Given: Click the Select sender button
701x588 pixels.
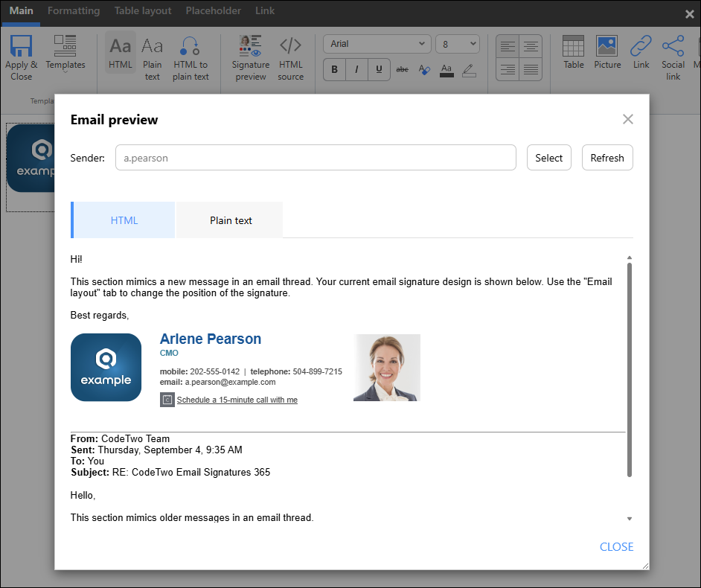Looking at the screenshot, I should coord(548,157).
